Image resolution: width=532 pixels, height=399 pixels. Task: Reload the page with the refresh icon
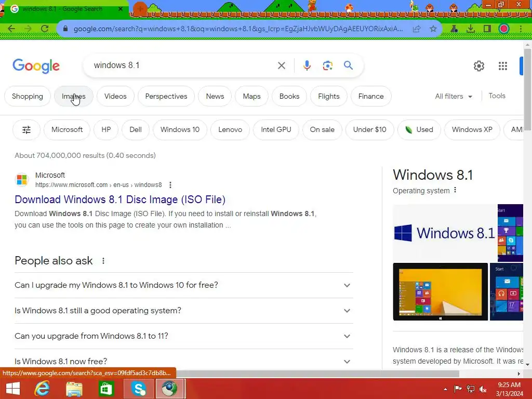tap(45, 29)
